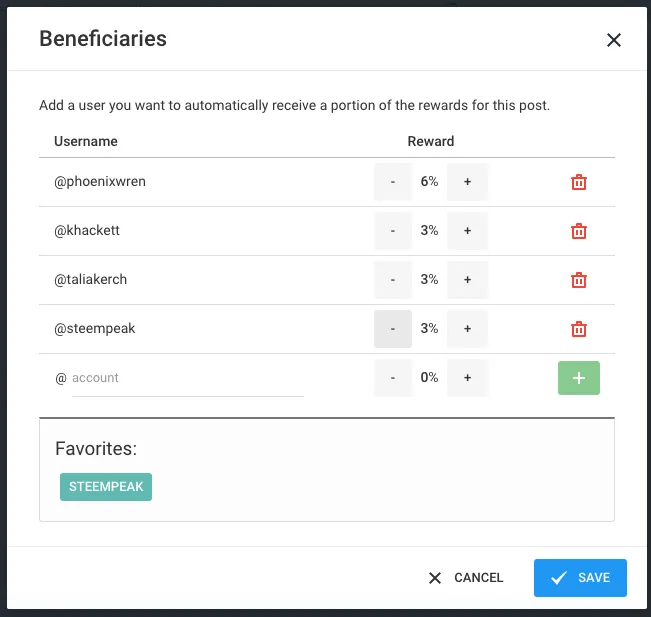Increase @steempeak reward percentage
This screenshot has width=651, height=617.
(x=467, y=329)
